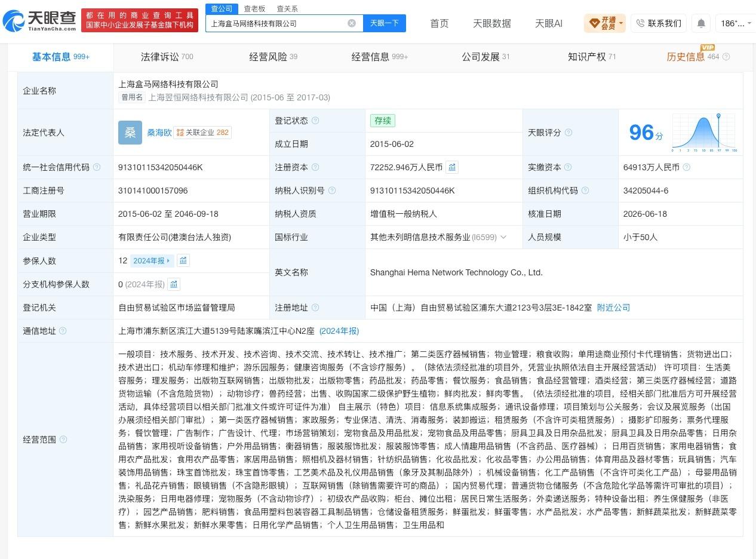Switch to the 知识产权 tab
The height and width of the screenshot is (559, 756).
[x=592, y=57]
